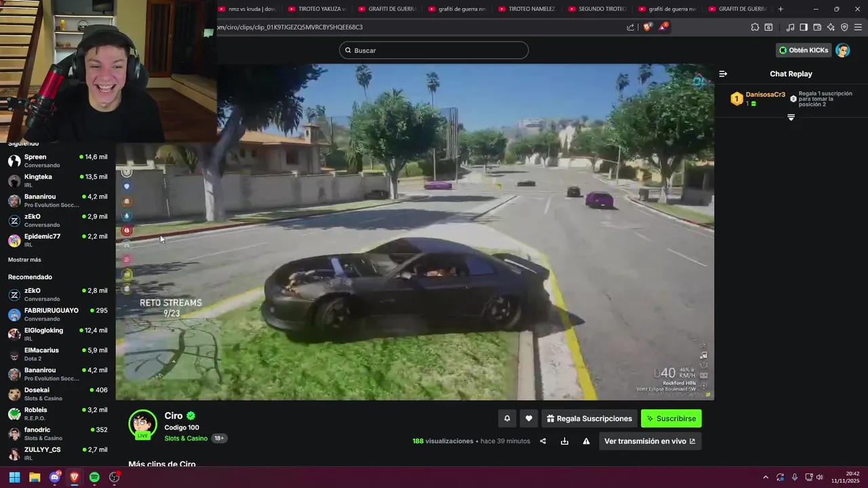Open the new tab plus button
This screenshot has height=488, width=868.
(781, 9)
